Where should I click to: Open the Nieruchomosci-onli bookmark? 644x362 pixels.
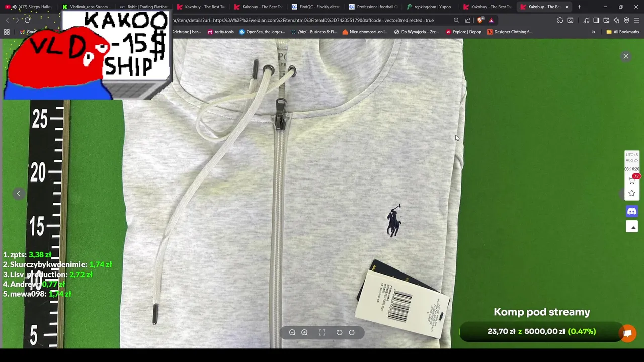point(365,32)
